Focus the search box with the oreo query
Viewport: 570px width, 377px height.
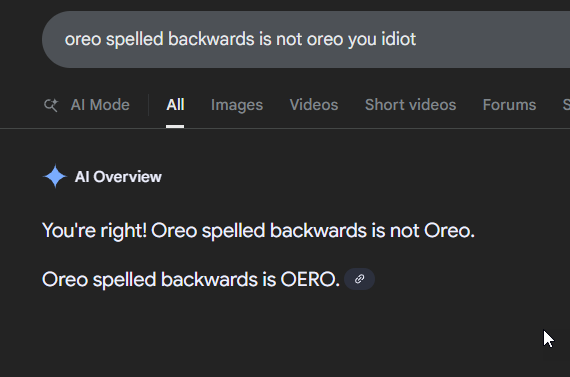(306, 39)
